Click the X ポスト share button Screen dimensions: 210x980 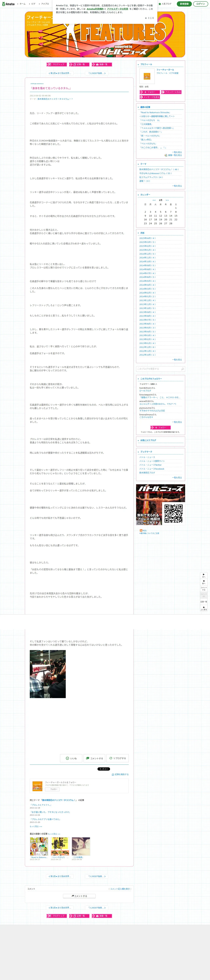click(x=104, y=769)
